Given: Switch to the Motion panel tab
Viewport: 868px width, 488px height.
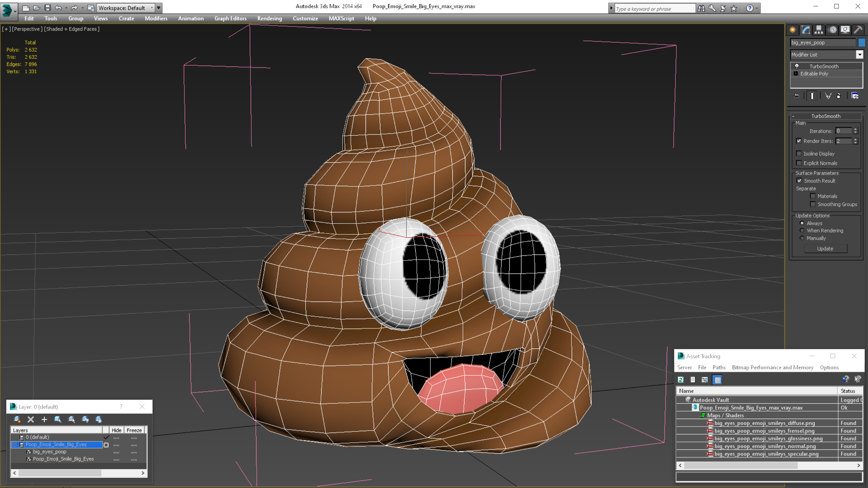Looking at the screenshot, I should pos(832,30).
